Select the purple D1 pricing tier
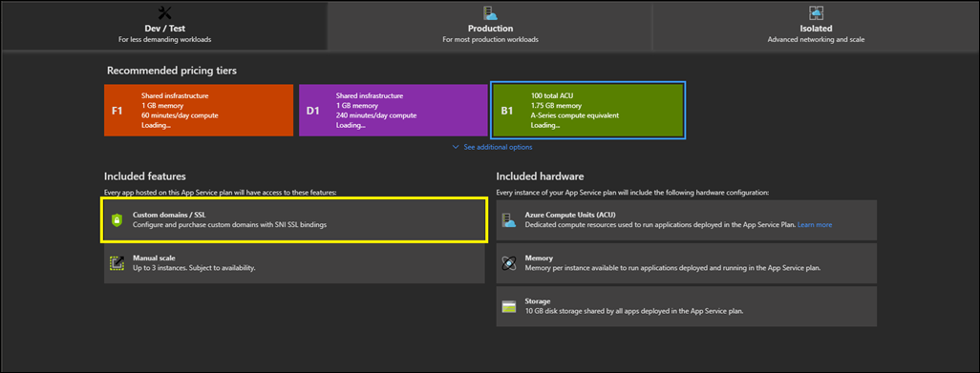This screenshot has width=980, height=373. coord(394,111)
